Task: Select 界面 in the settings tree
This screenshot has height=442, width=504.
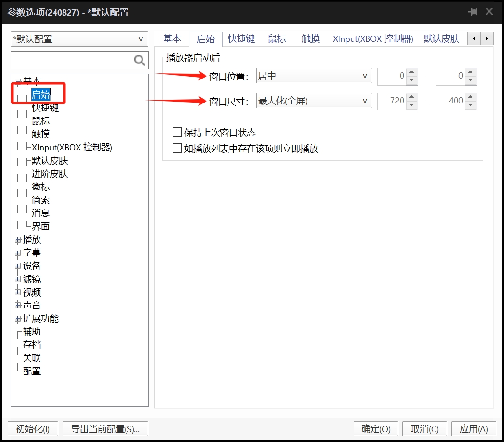Action: click(41, 226)
